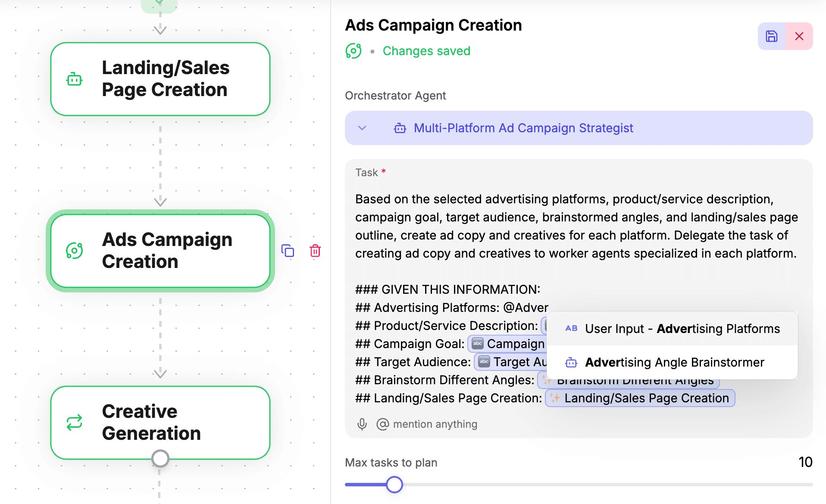
Task: Click the @ mention anything icon
Action: click(x=382, y=424)
